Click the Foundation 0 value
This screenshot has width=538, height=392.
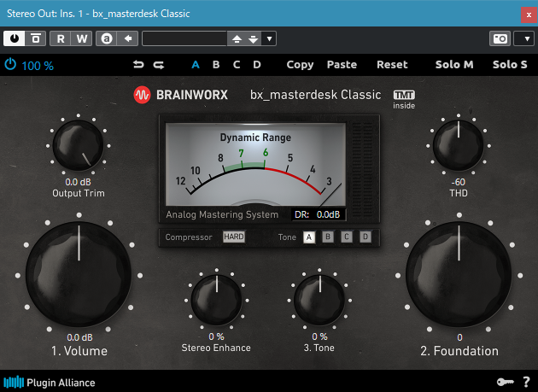click(459, 337)
